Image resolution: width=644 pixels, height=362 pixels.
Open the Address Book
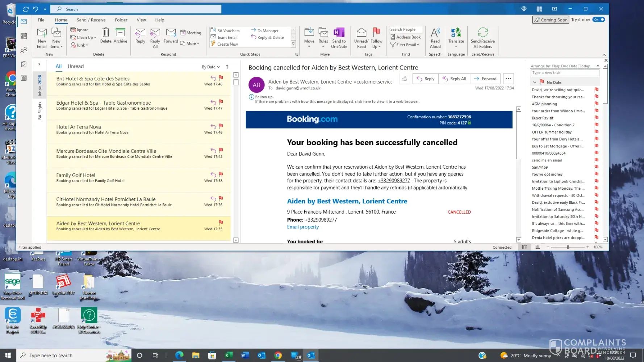405,37
